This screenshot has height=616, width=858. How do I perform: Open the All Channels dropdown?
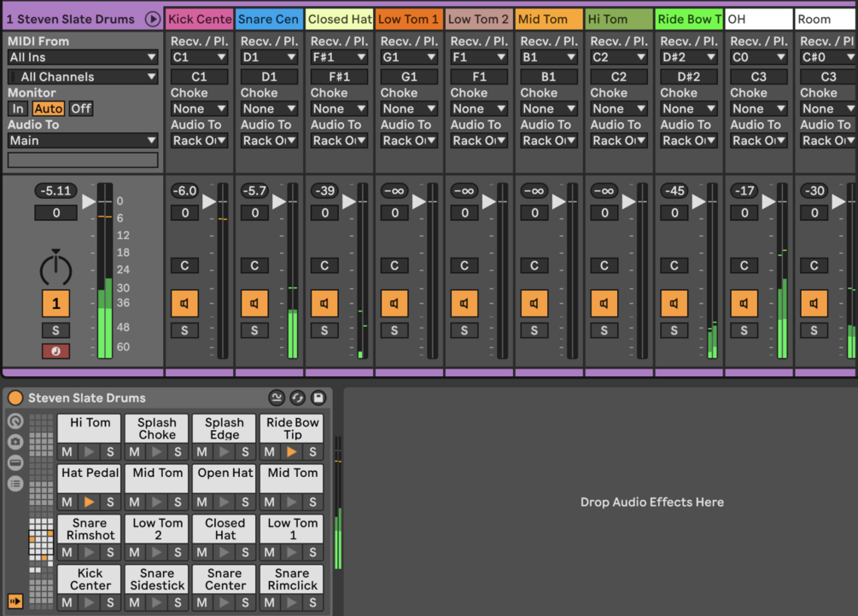tap(83, 77)
